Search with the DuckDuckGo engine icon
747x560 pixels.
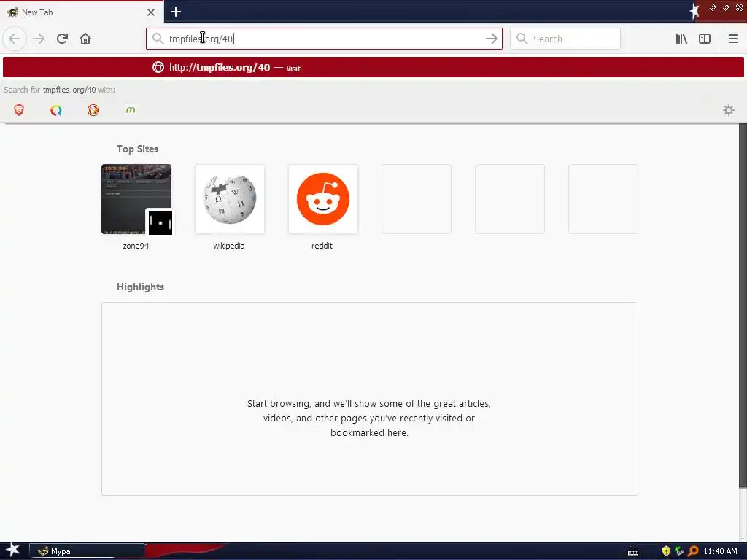93,110
